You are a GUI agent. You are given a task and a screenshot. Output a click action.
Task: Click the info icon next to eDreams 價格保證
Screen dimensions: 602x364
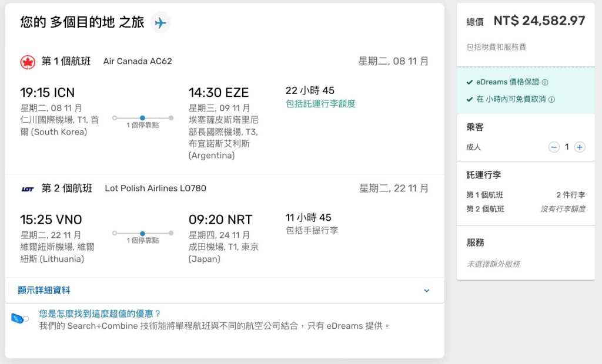click(545, 83)
